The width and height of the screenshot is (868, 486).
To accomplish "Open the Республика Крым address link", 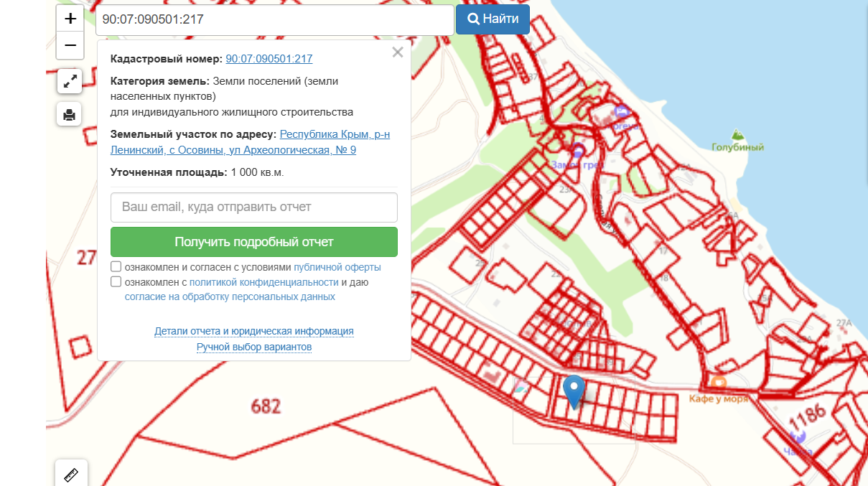I will [251, 142].
